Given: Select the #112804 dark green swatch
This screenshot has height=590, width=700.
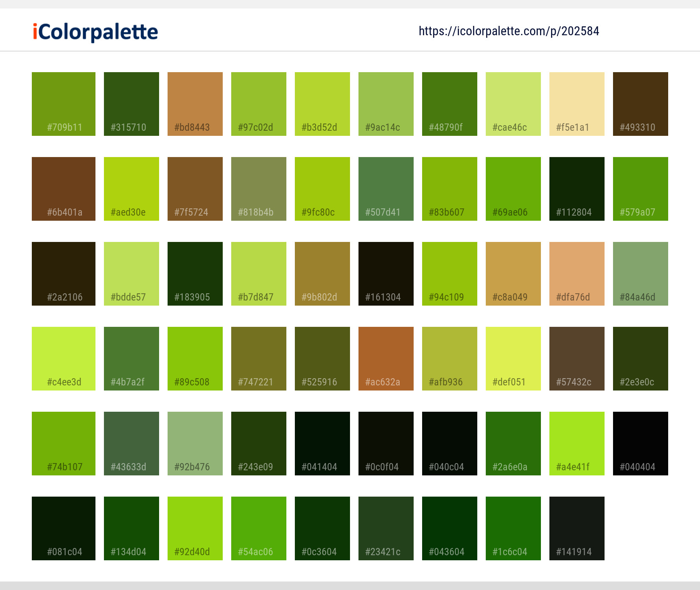Looking at the screenshot, I should [x=577, y=189].
